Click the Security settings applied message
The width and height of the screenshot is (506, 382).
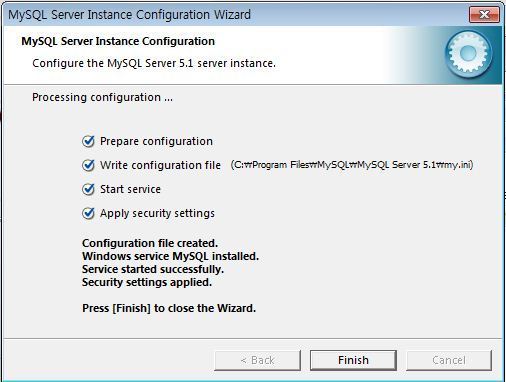click(147, 282)
